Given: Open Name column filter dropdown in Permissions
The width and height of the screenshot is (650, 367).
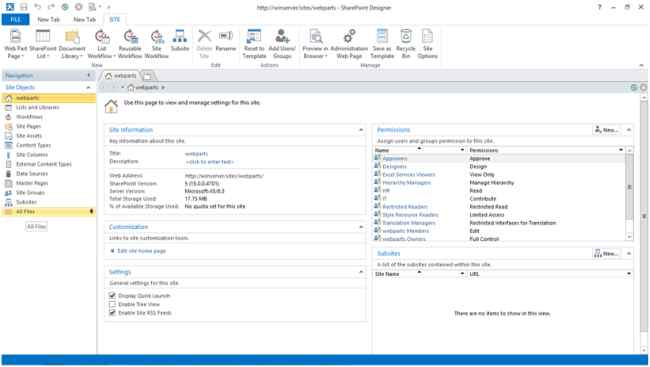Looking at the screenshot, I should (462, 150).
